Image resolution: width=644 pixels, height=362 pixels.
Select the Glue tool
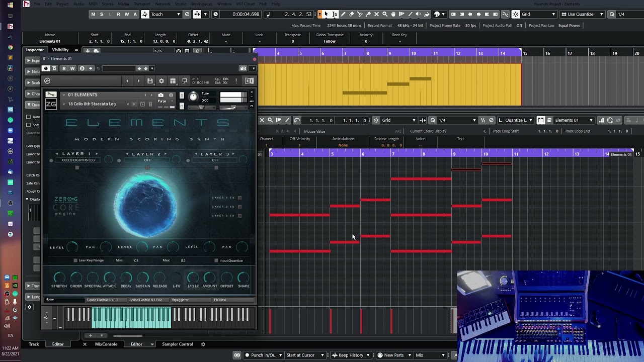368,14
